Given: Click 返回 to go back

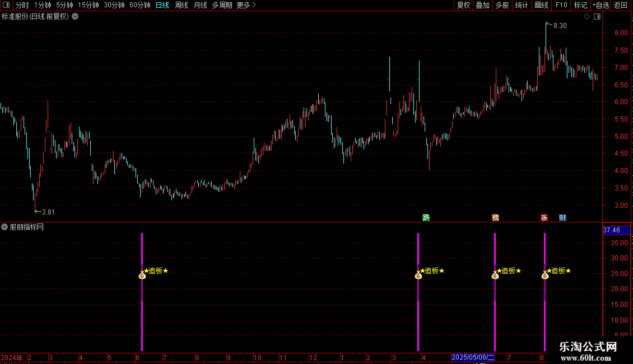Looking at the screenshot, I should click(x=621, y=5).
